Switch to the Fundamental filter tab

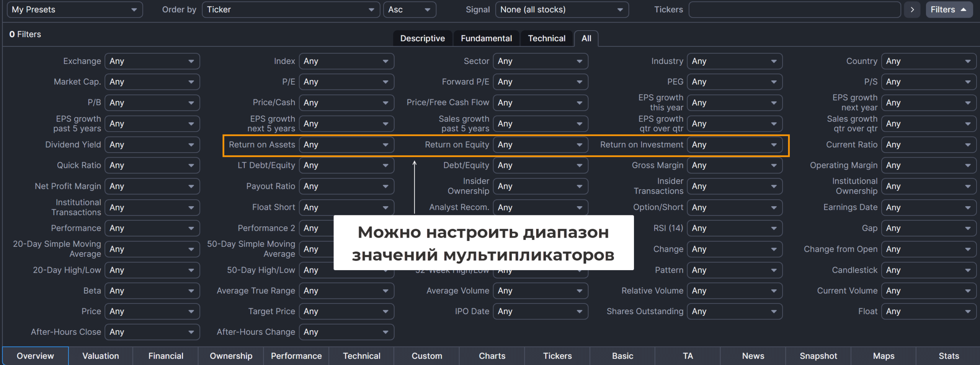pos(486,38)
